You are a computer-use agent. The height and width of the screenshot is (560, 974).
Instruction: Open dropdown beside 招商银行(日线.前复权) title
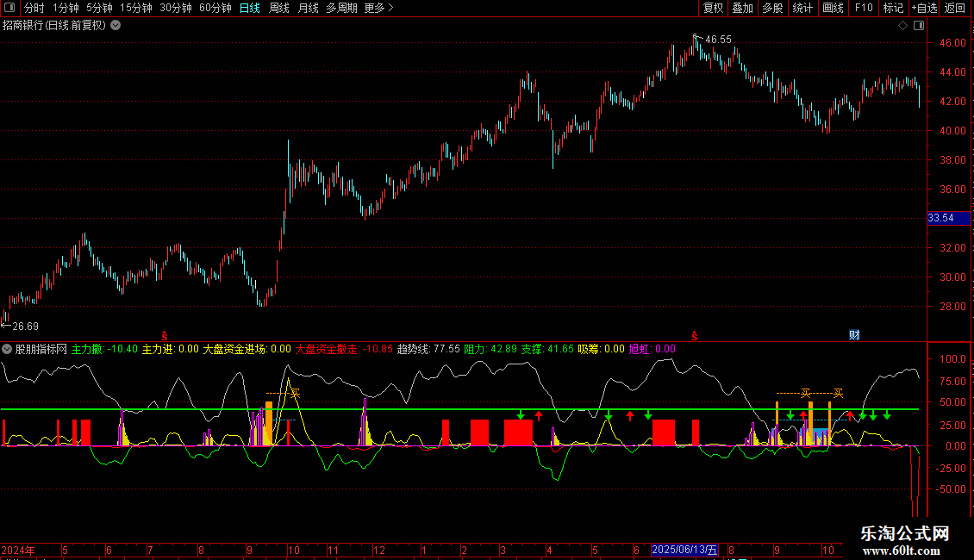click(x=116, y=26)
